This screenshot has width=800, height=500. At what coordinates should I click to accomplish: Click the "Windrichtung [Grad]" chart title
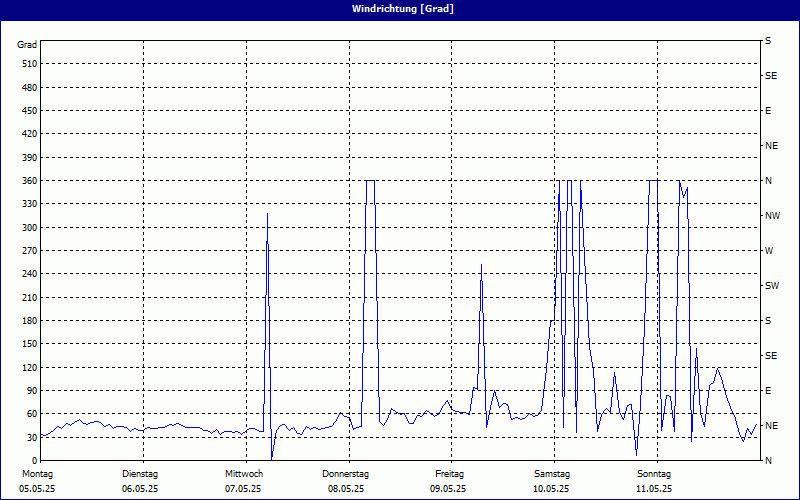pos(399,8)
